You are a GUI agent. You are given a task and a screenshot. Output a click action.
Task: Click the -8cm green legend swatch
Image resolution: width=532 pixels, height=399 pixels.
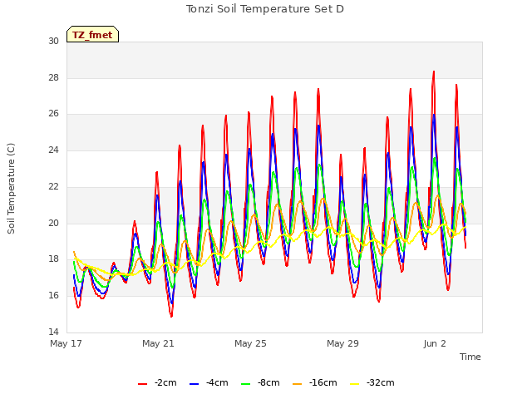[x=245, y=384]
